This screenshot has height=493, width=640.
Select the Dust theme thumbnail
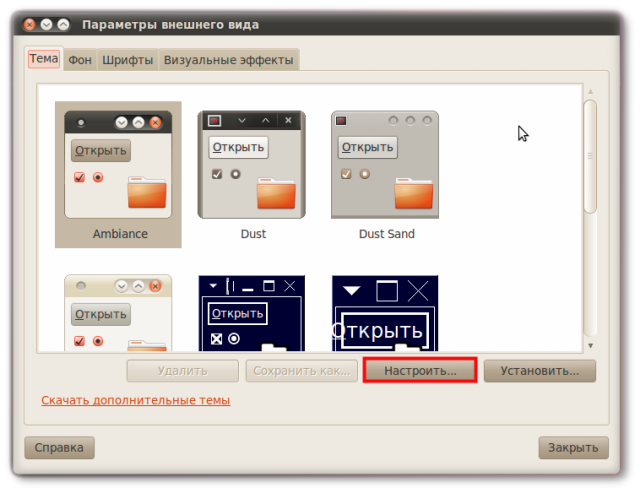click(252, 165)
